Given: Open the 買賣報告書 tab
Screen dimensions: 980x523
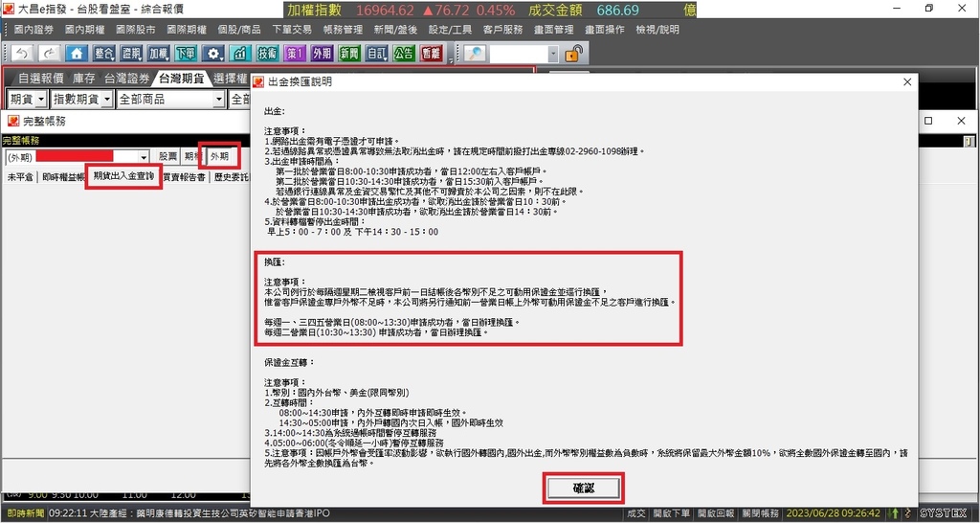Looking at the screenshot, I should tap(185, 177).
